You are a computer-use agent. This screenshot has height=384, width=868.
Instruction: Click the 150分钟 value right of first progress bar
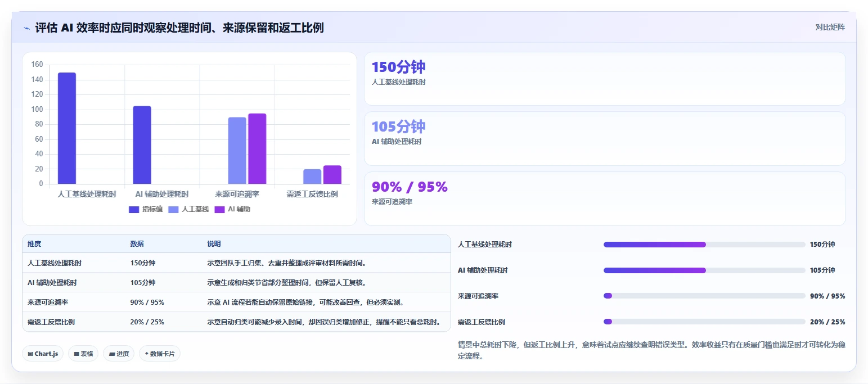822,245
